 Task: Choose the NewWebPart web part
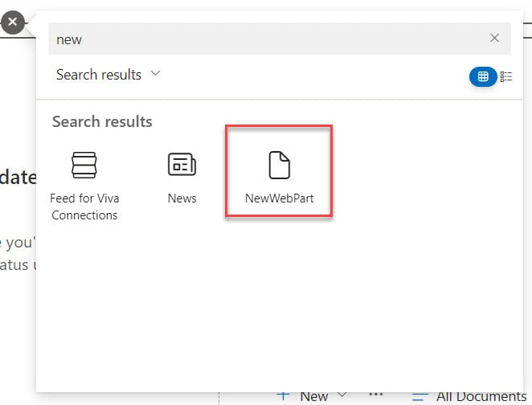coord(279,178)
